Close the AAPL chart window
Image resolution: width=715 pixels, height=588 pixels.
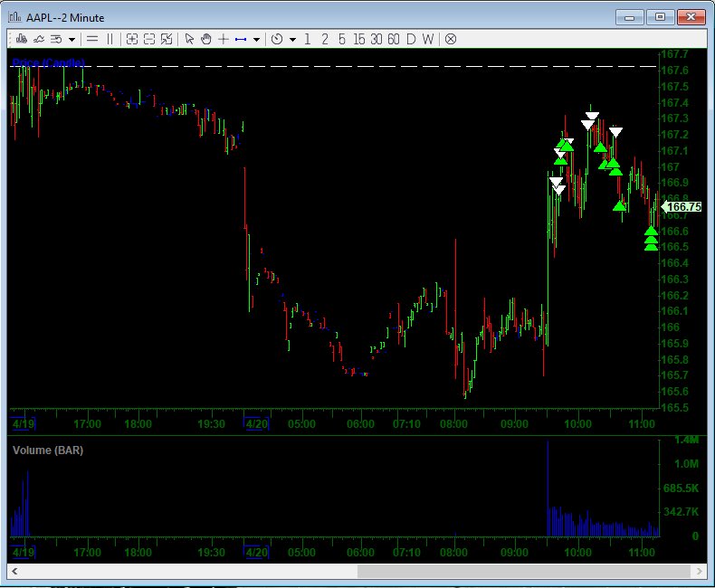(691, 17)
